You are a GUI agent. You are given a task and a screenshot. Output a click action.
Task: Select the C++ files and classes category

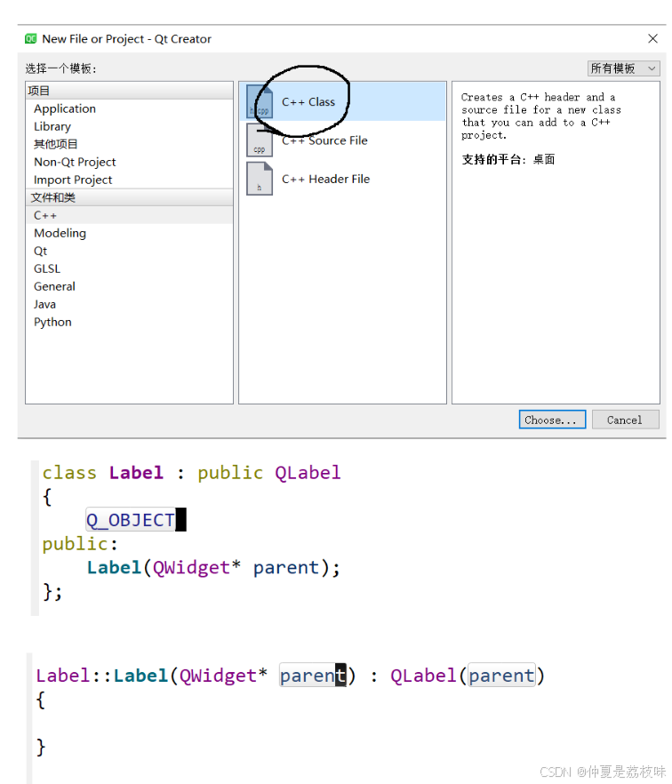[129, 215]
